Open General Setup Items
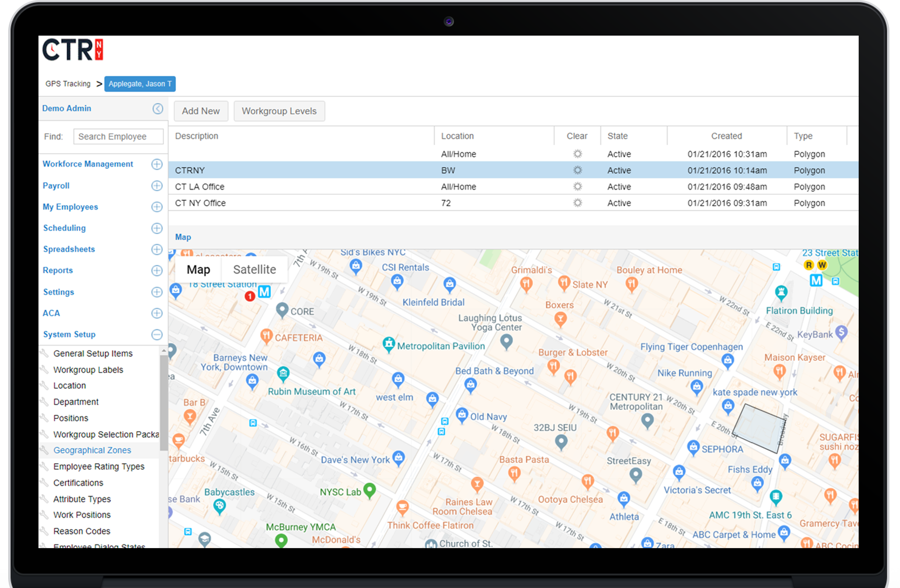 93,354
